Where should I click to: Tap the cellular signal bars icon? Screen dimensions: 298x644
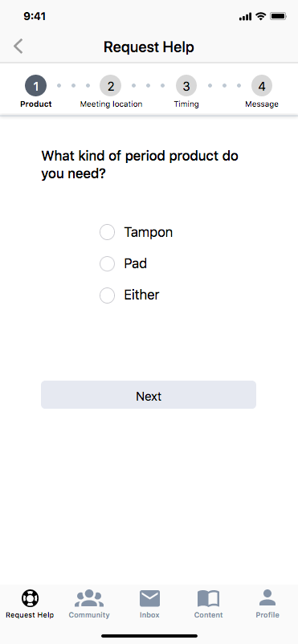[245, 17]
